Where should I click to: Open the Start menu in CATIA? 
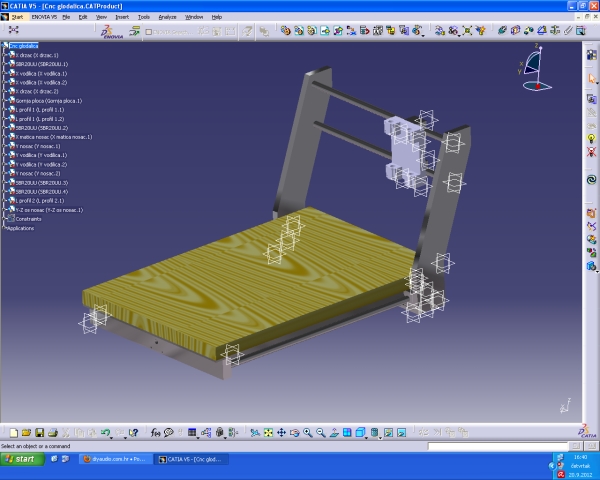[x=17, y=17]
